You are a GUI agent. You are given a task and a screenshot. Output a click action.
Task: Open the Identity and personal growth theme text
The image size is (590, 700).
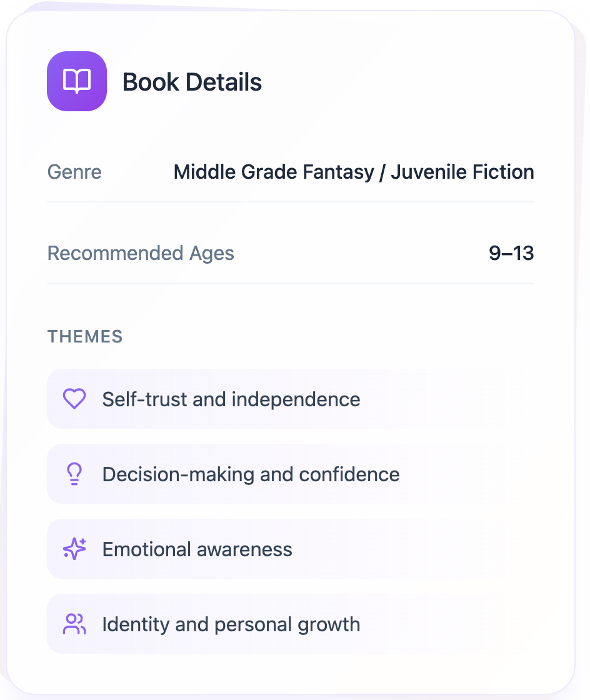click(x=231, y=624)
